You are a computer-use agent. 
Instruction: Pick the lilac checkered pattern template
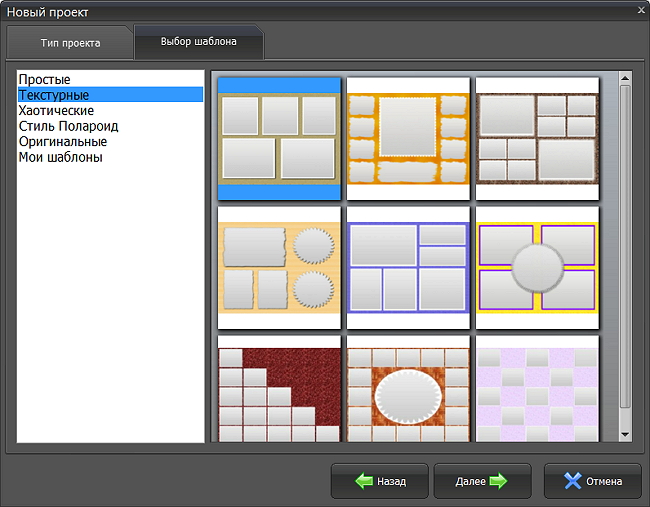(536, 390)
